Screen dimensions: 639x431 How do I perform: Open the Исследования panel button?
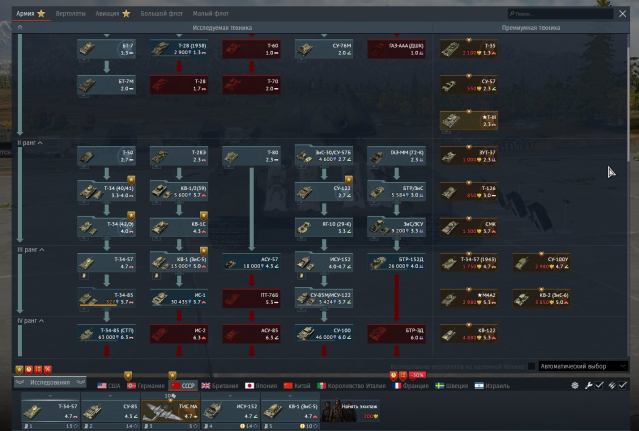tap(50, 383)
